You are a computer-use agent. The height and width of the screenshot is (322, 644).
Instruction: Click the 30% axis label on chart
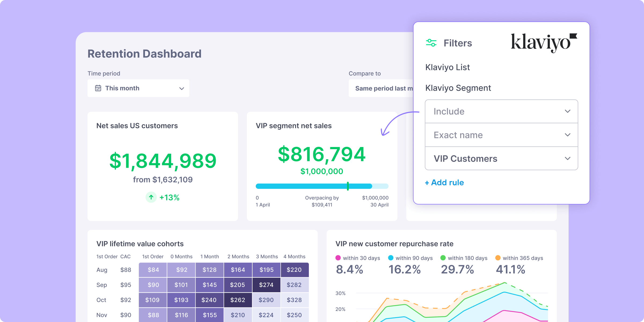[341, 293]
